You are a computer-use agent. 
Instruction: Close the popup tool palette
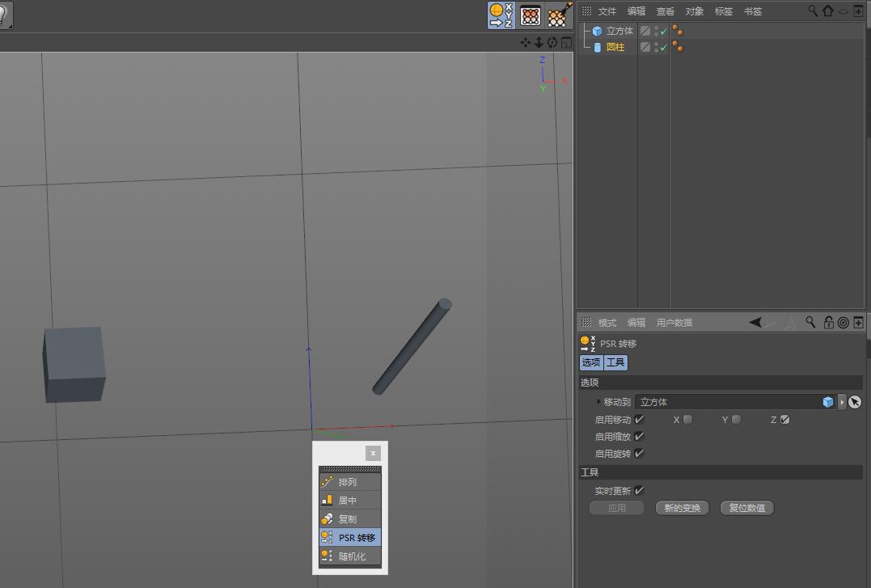click(373, 453)
